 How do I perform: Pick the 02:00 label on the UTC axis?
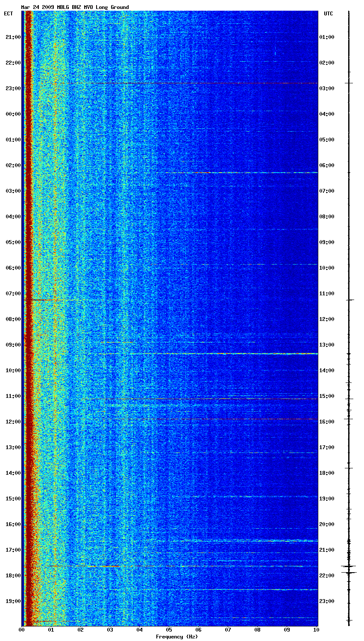(x=327, y=63)
